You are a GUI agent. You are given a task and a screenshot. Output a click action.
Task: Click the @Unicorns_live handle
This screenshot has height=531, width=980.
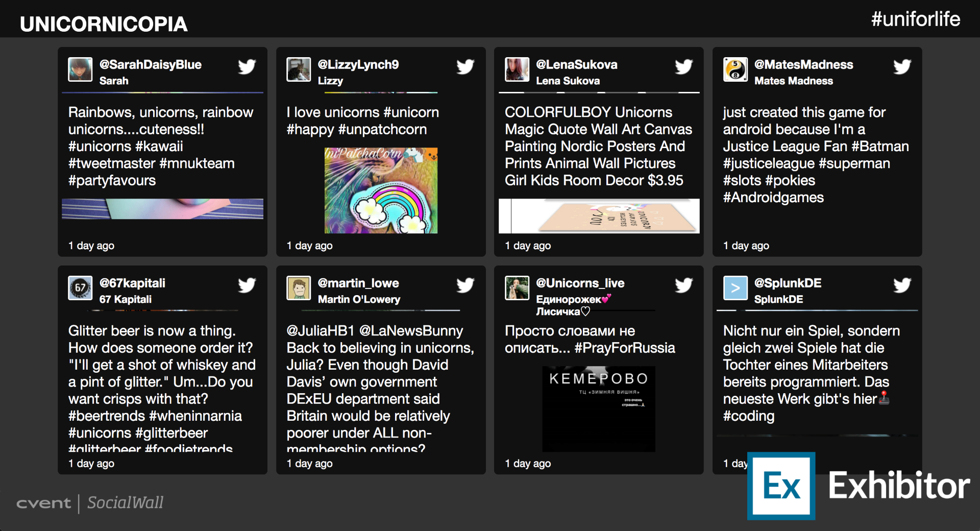[580, 283]
